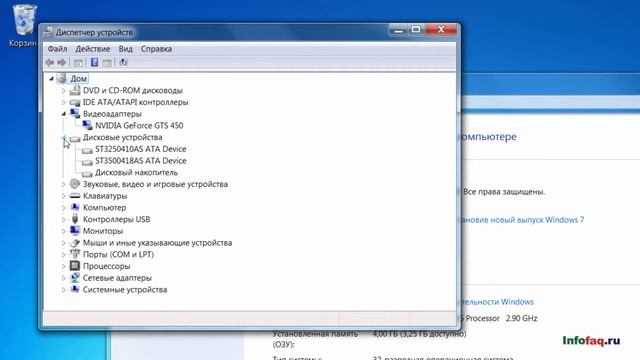Select the Мониторы label
Screen dimensions: 640x360
pos(103,231)
